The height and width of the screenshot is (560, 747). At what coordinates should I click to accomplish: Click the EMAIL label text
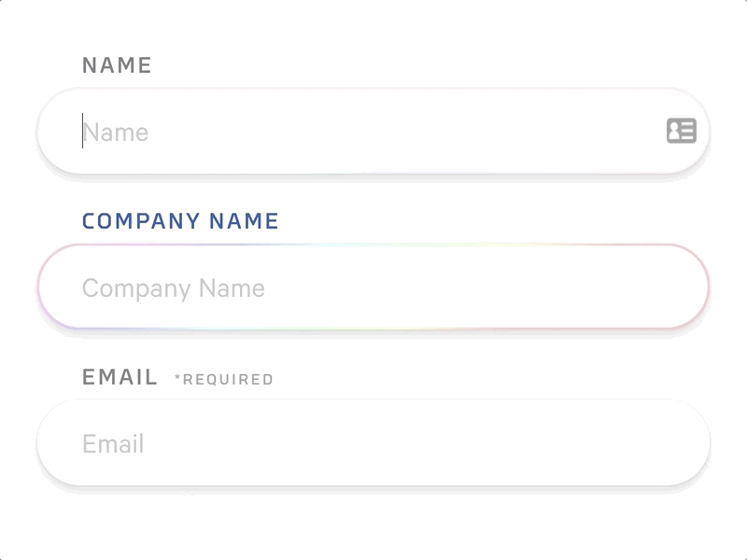pyautogui.click(x=118, y=377)
